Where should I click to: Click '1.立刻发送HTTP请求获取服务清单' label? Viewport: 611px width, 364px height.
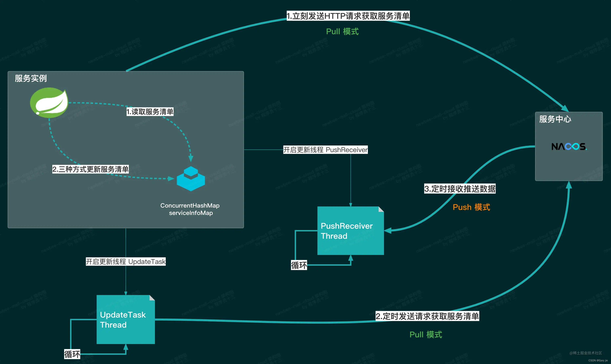tap(348, 16)
